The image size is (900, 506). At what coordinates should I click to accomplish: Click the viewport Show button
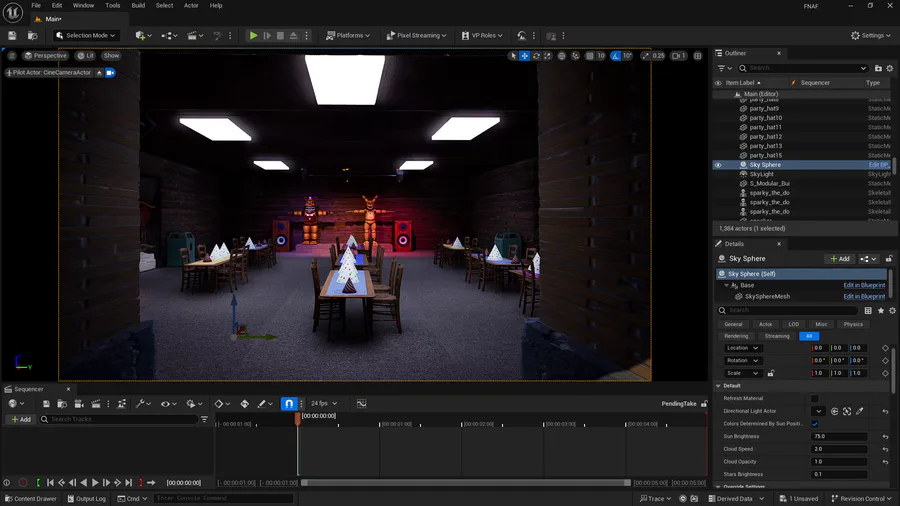point(111,56)
